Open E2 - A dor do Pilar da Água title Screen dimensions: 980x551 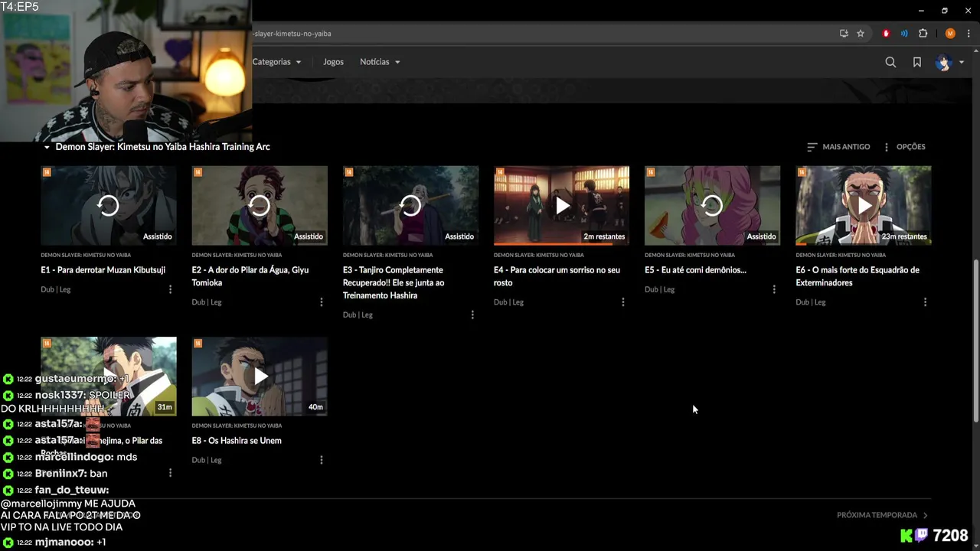(x=250, y=276)
